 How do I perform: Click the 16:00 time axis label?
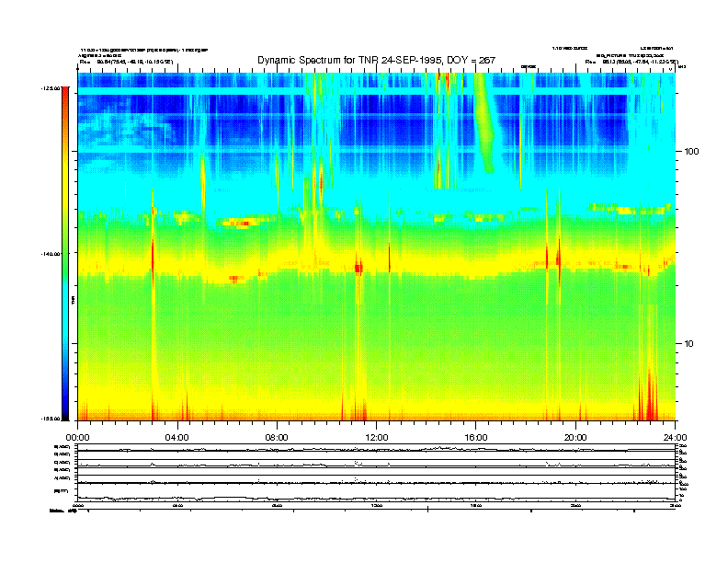coord(476,438)
